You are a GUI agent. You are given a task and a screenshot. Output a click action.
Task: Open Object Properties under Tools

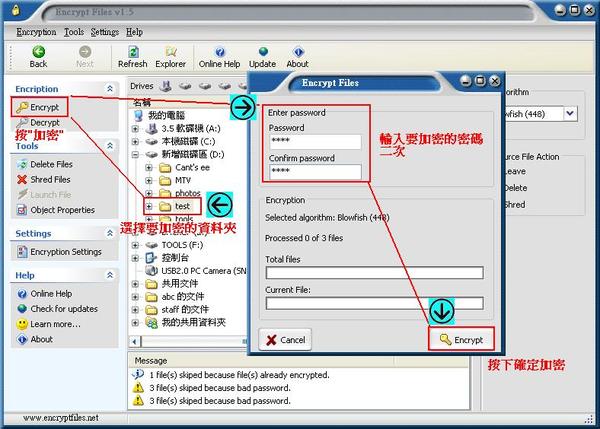(x=56, y=210)
